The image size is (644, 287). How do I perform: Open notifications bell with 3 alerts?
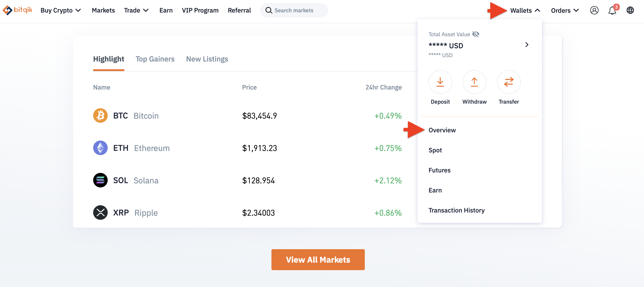pos(612,10)
